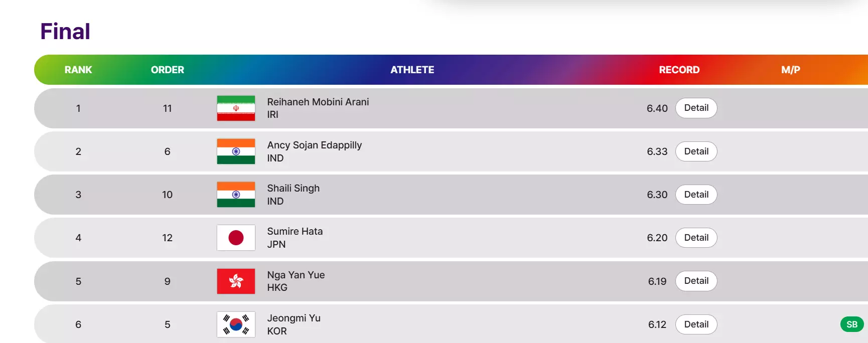
Task: Open Detail for the 6.33 record
Action: coord(696,151)
